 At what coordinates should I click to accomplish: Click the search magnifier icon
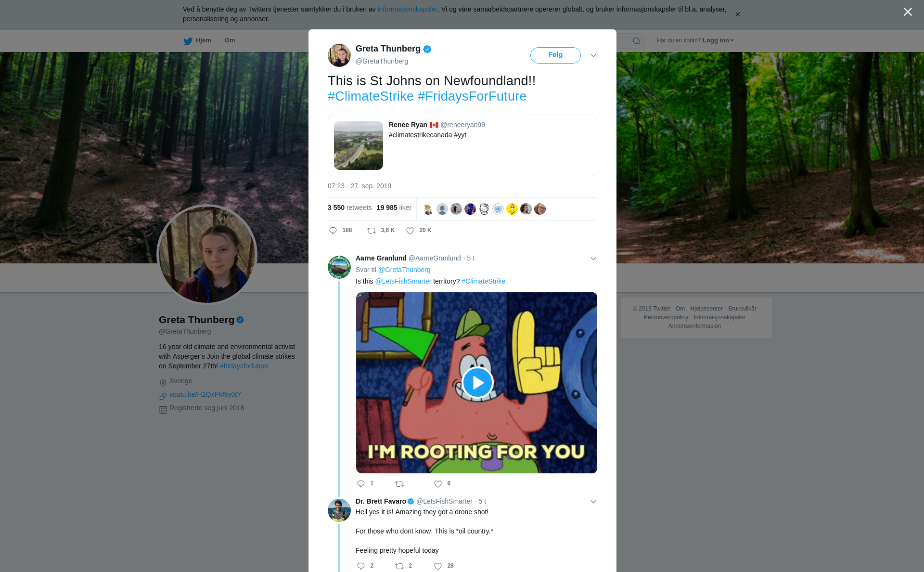pos(636,41)
